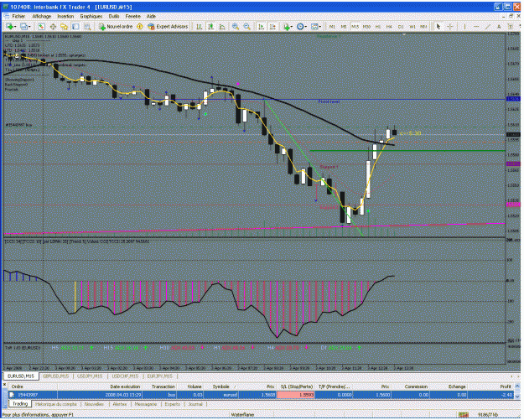
Task: Zoom out of the chart
Action: [x=246, y=26]
